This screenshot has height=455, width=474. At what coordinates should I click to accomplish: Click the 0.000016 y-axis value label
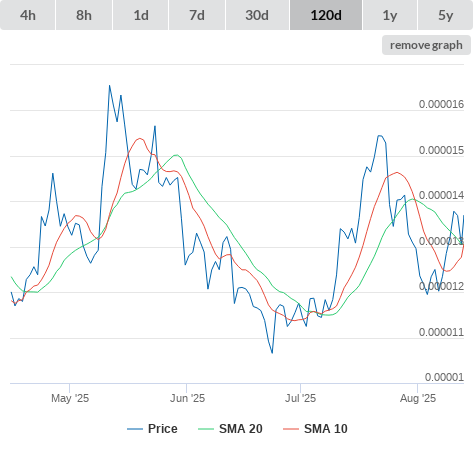click(x=441, y=104)
